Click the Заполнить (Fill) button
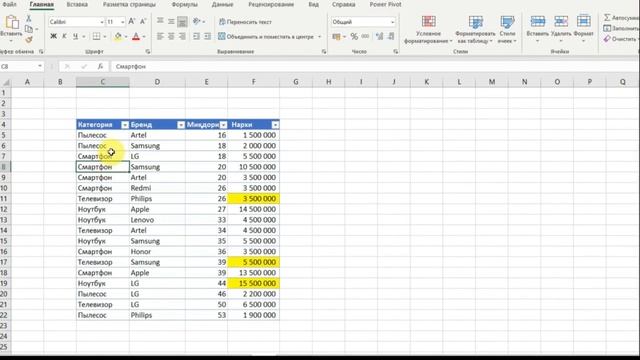 point(621,28)
